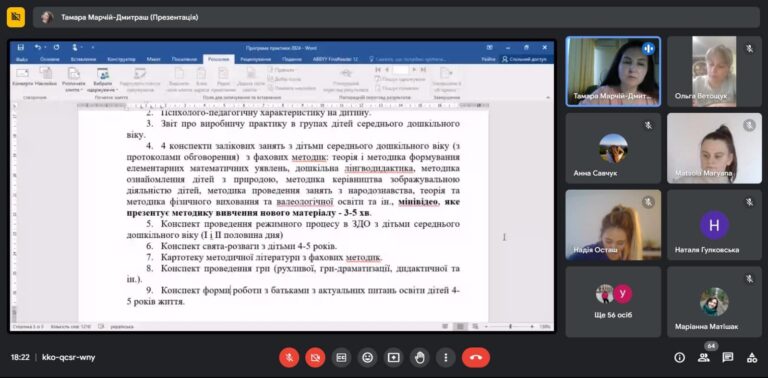Select the Рецензування ribbon tab
This screenshot has height=378, width=768.
(x=256, y=59)
